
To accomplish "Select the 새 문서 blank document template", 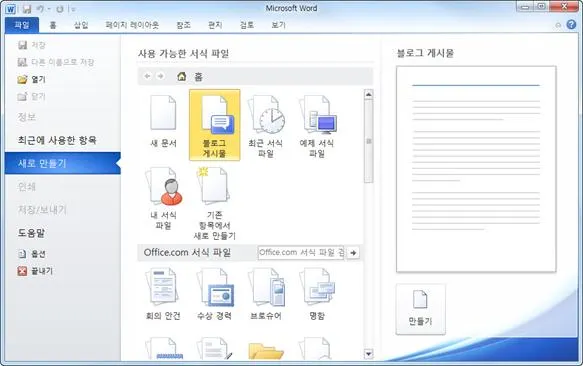I will click(163, 122).
